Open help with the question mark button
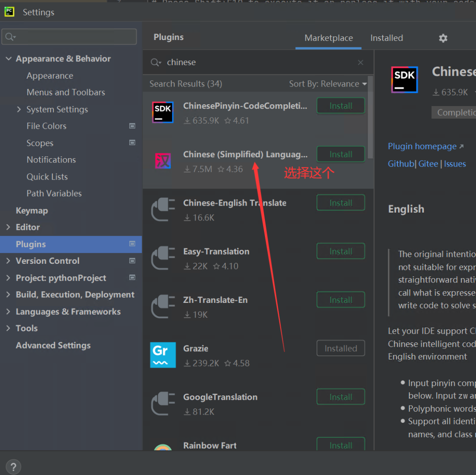Image resolution: width=476 pixels, height=475 pixels. (13, 467)
